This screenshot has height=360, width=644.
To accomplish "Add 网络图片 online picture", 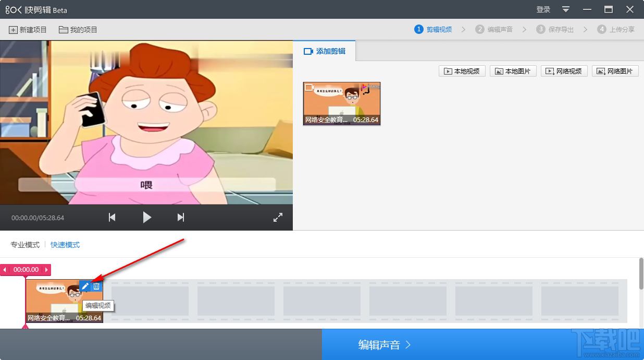I will click(x=615, y=71).
